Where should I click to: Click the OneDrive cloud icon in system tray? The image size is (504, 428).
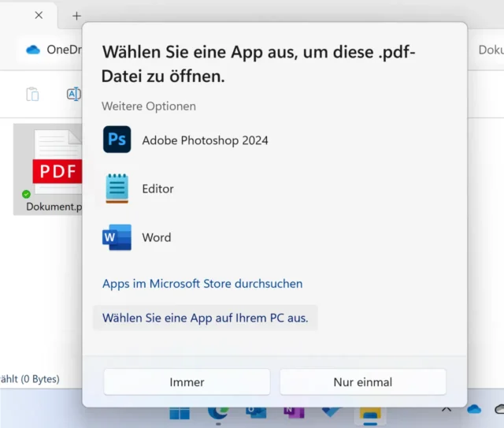pyautogui.click(x=473, y=409)
